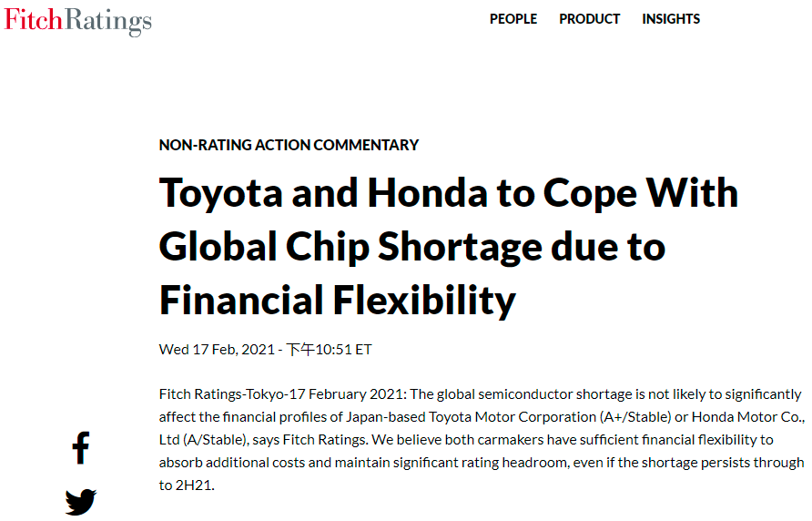The height and width of the screenshot is (521, 812).
Task: Click 'Financial Flexibility' in the headline
Action: [337, 300]
